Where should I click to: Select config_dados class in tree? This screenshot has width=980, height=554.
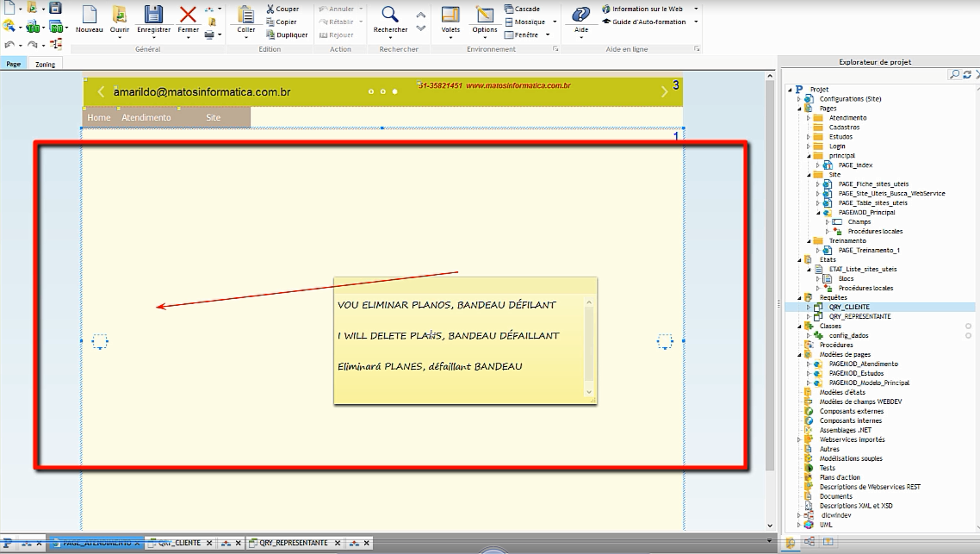tap(848, 335)
